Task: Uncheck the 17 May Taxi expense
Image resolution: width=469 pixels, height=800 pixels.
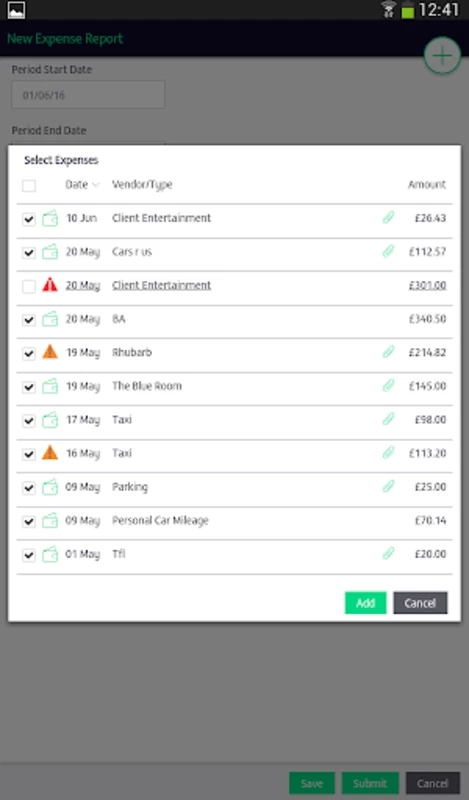Action: (x=29, y=420)
